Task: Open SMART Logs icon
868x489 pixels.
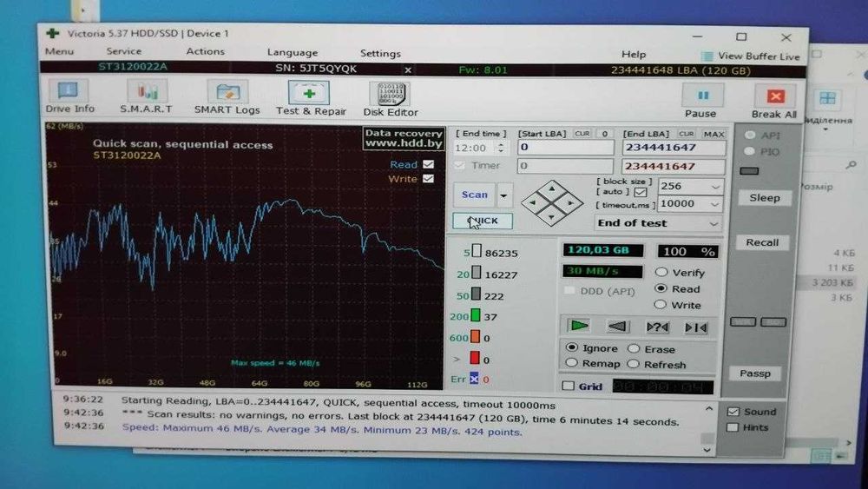Action: pos(228,91)
